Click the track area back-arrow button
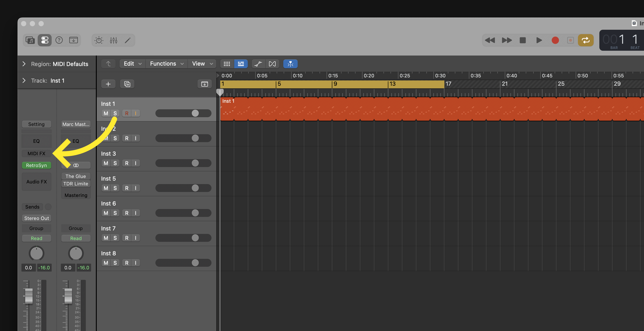The image size is (644, 331). [108, 64]
